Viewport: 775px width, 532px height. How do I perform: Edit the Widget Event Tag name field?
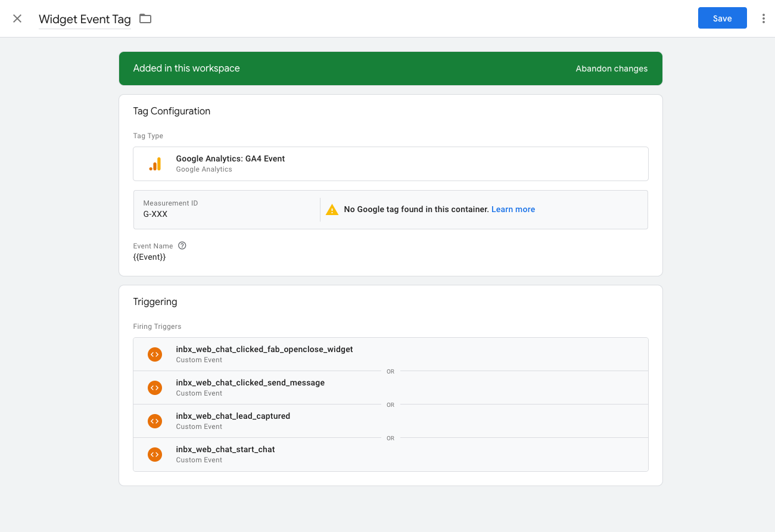tap(85, 19)
